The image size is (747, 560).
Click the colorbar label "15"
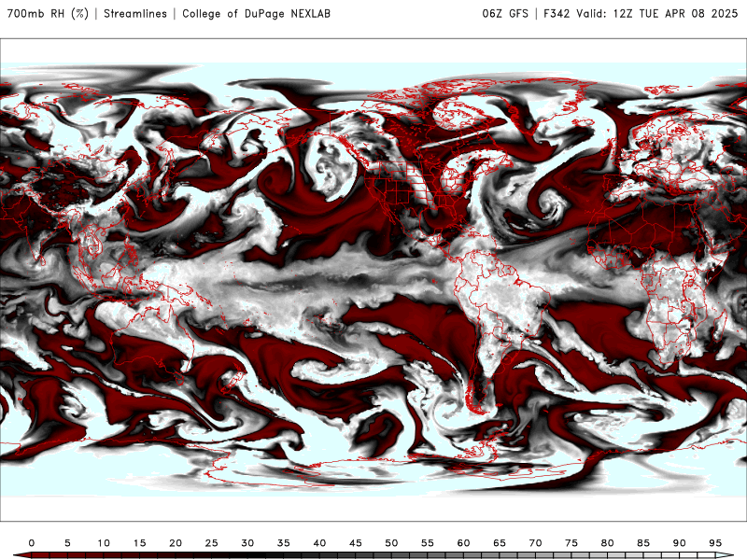[x=139, y=543]
